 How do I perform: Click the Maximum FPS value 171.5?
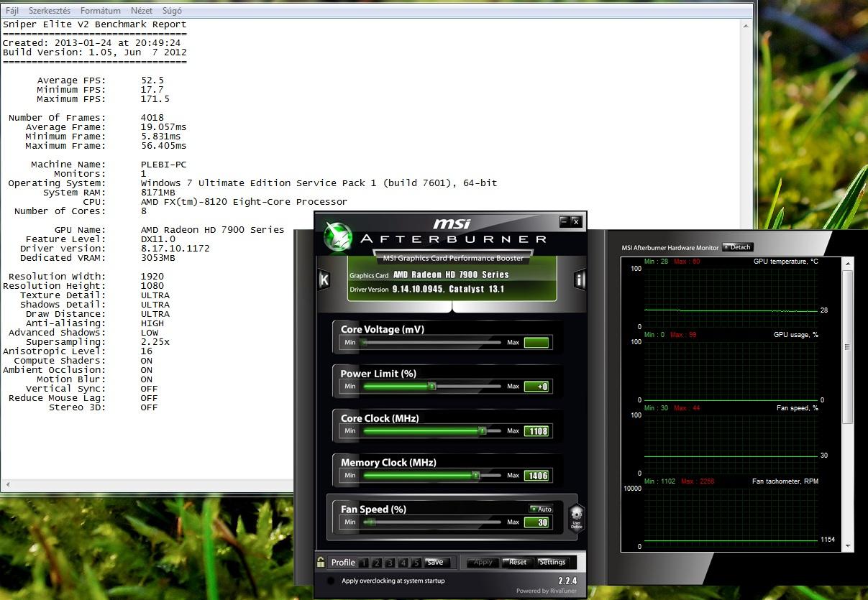tap(155, 99)
